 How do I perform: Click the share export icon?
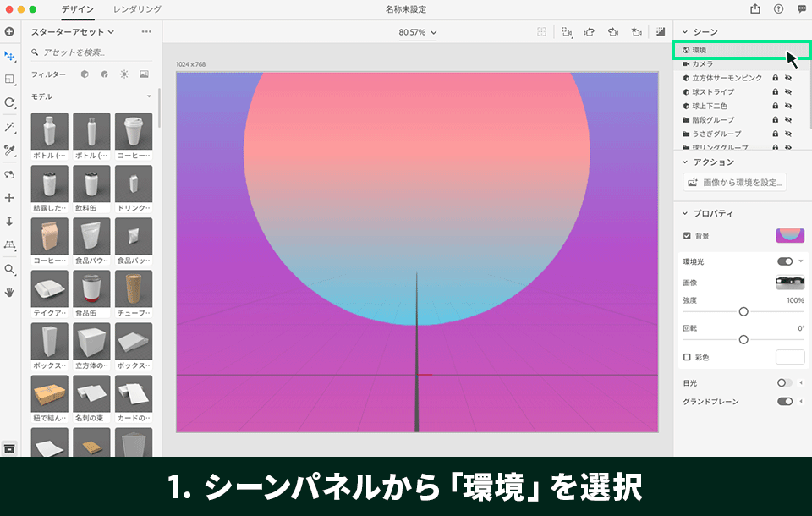755,8
